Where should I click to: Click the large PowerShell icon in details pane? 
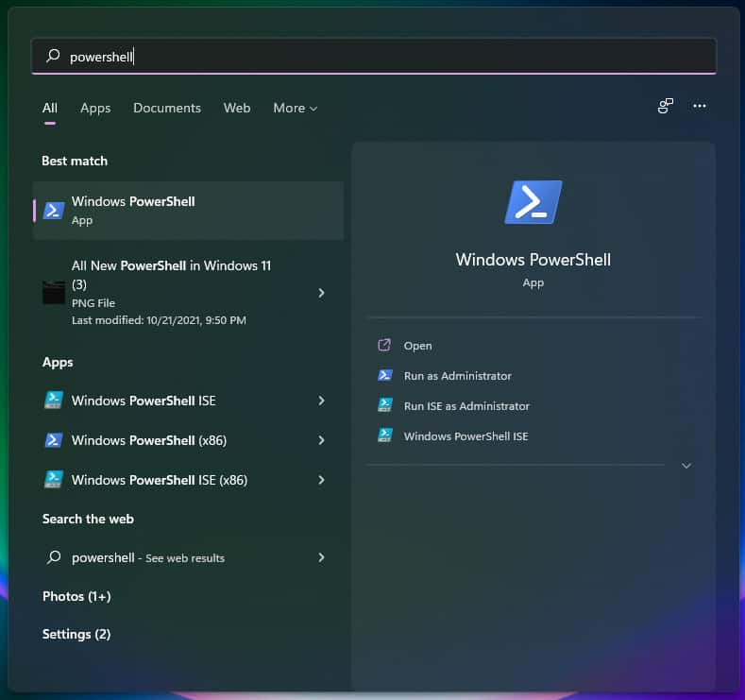[533, 202]
